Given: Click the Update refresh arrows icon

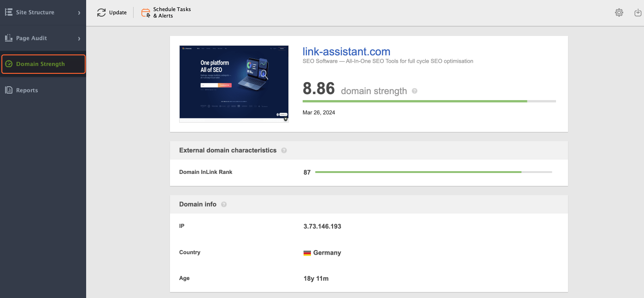Looking at the screenshot, I should coord(101,12).
